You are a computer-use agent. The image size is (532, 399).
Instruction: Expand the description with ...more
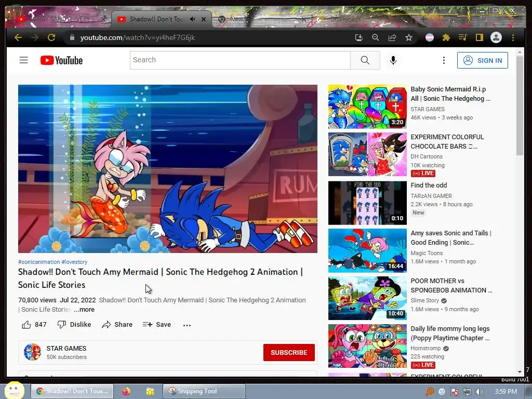pos(84,310)
